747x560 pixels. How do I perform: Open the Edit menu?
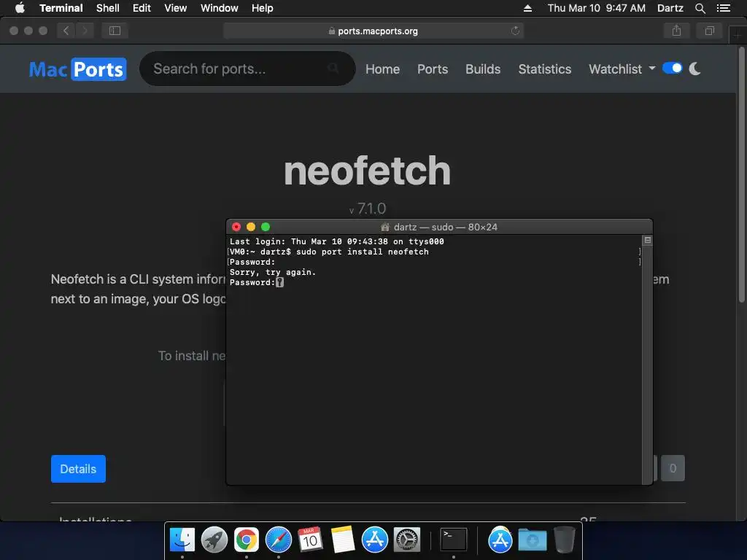coord(142,8)
